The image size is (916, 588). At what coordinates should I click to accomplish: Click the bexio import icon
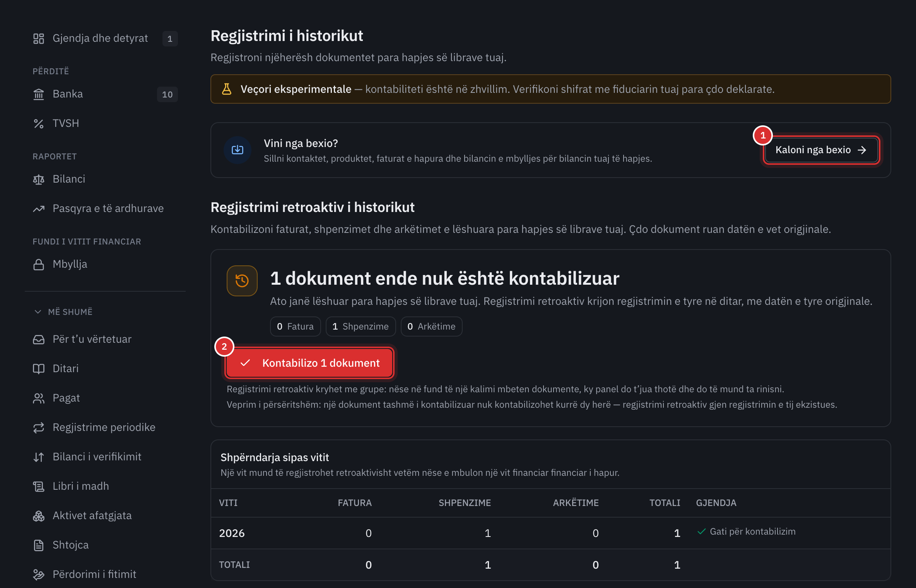click(x=238, y=150)
